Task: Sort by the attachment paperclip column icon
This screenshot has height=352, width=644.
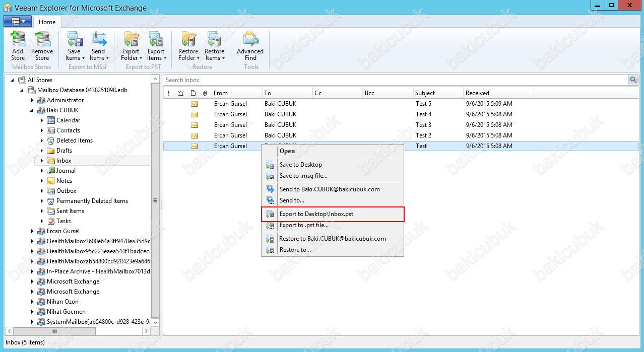Action: tap(205, 93)
